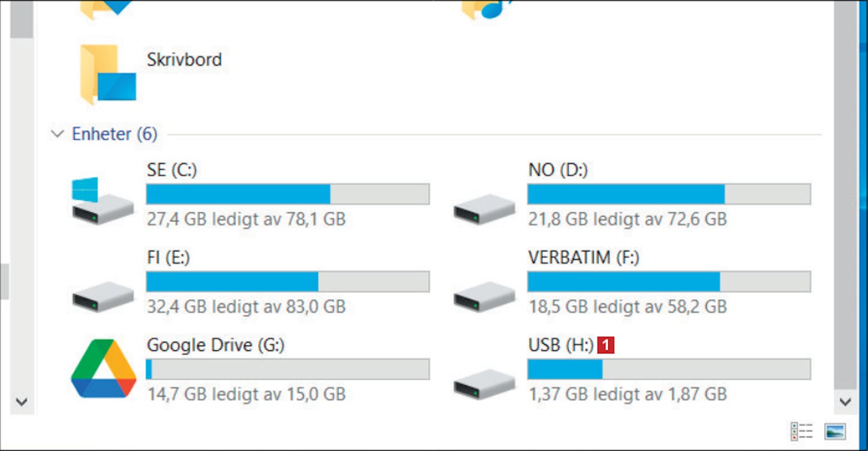
Task: Open the Skrivbord folder icon
Action: pyautogui.click(x=108, y=75)
